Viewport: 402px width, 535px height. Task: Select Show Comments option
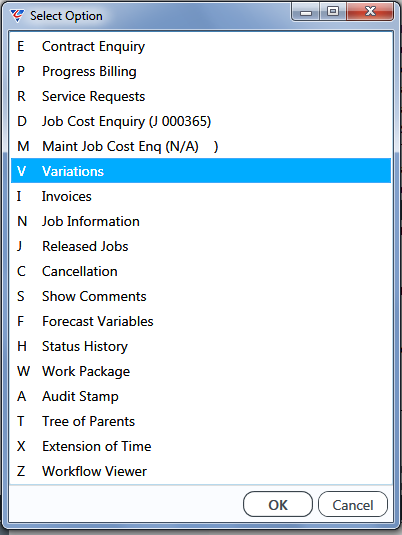pyautogui.click(x=201, y=296)
